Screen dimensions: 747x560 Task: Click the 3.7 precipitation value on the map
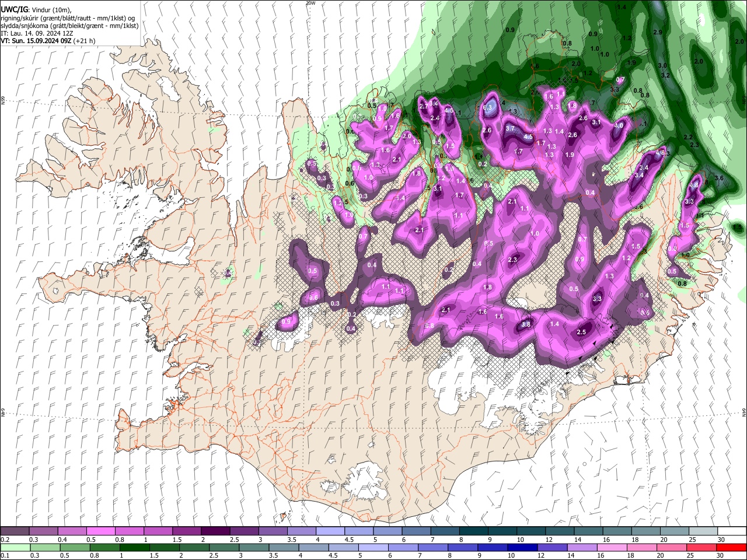(x=509, y=128)
